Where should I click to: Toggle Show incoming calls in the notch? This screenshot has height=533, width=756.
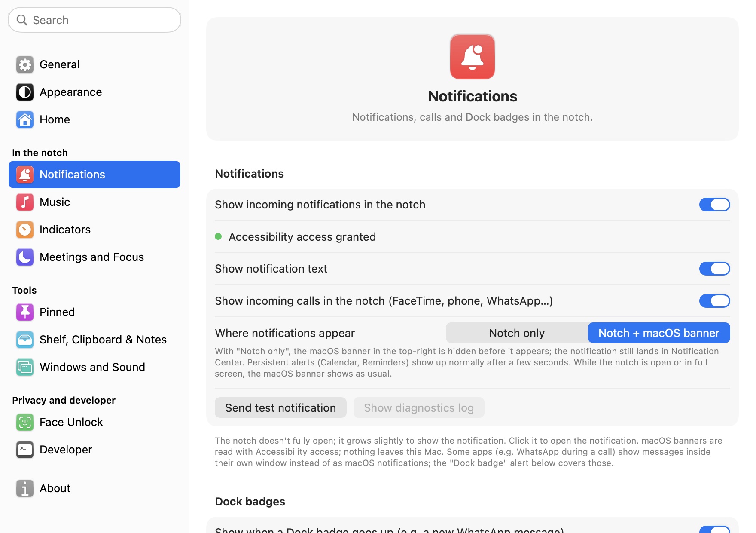pos(714,301)
